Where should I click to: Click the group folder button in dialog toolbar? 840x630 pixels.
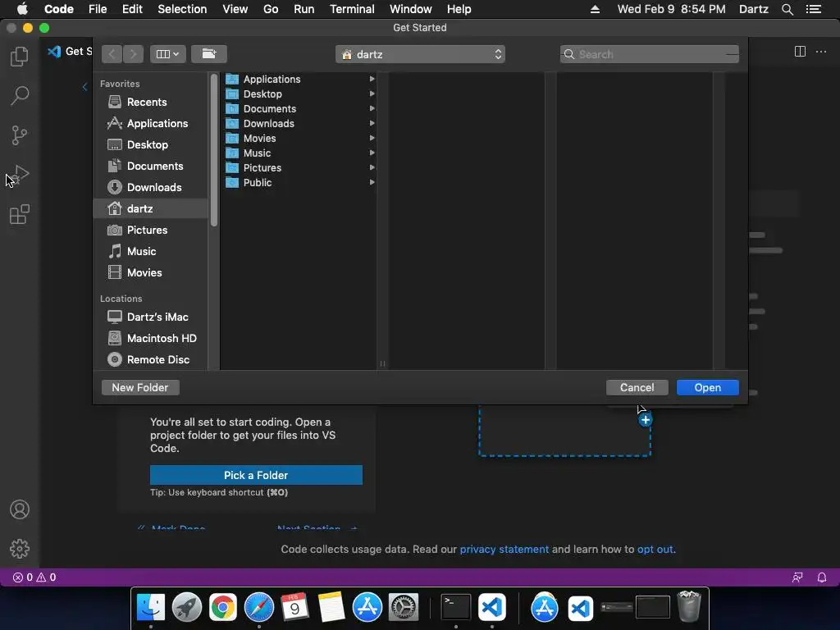click(209, 54)
